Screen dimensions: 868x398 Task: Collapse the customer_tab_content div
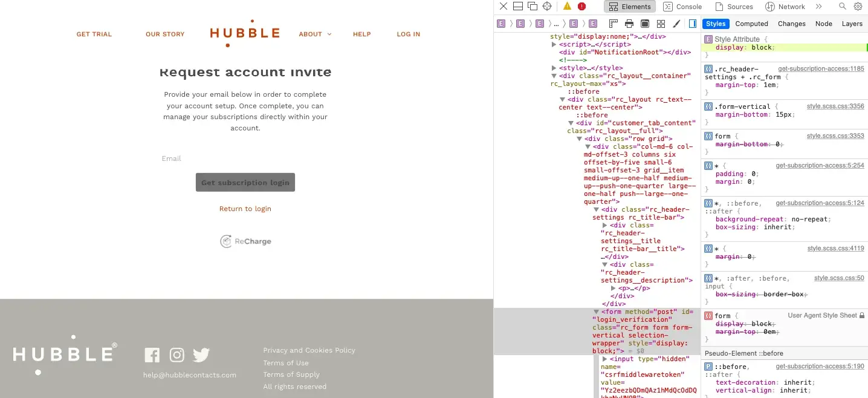click(571, 123)
